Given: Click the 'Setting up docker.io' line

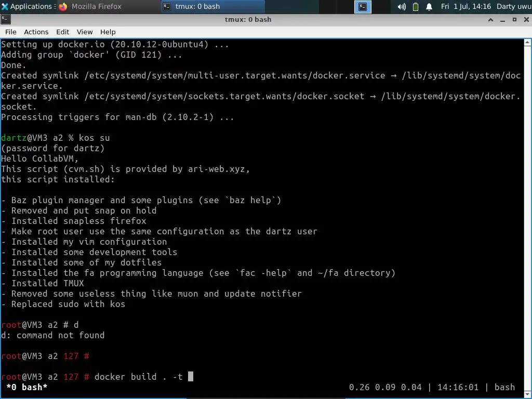Looking at the screenshot, I should coord(115,45).
